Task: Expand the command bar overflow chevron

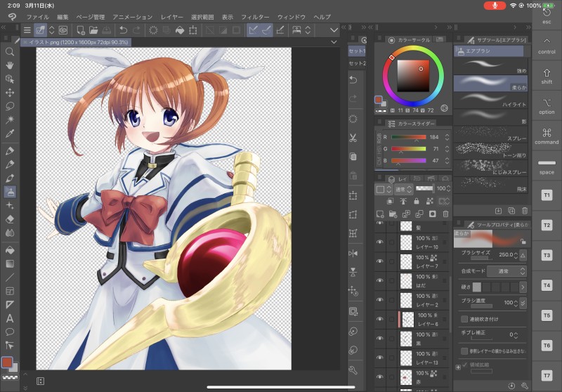Action: (334, 30)
